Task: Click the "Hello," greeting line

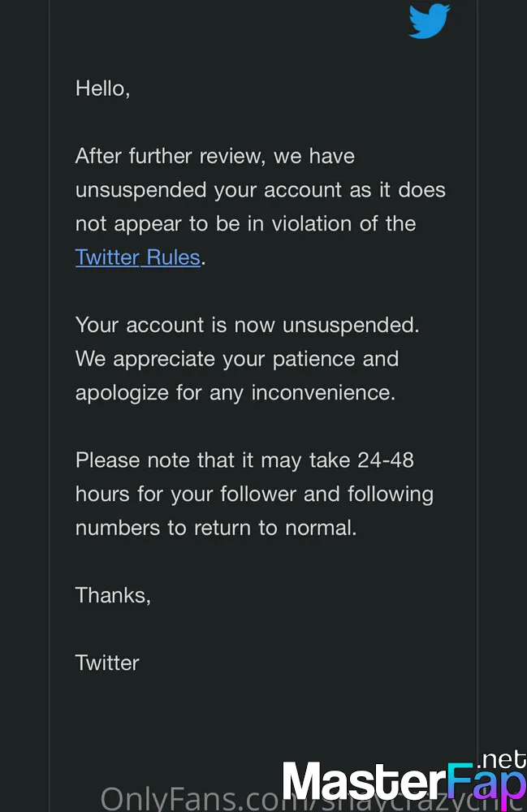Action: pyautogui.click(x=102, y=89)
